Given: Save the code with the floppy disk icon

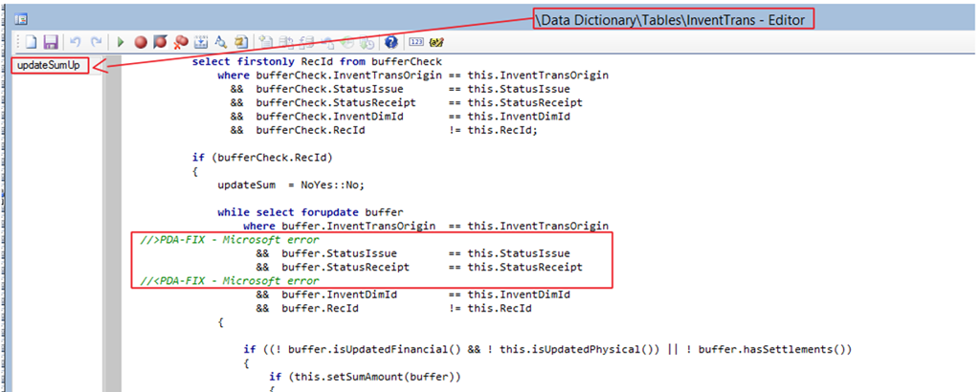Looking at the screenshot, I should pyautogui.click(x=51, y=42).
